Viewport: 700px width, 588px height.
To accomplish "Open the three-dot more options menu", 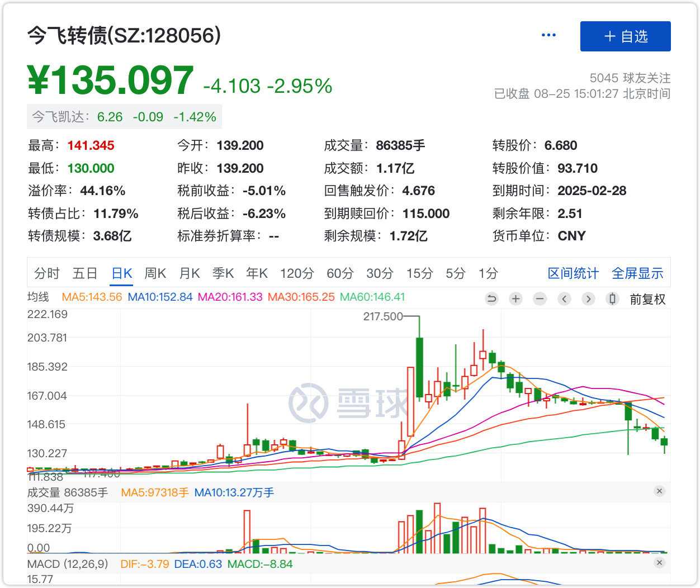I will [548, 35].
